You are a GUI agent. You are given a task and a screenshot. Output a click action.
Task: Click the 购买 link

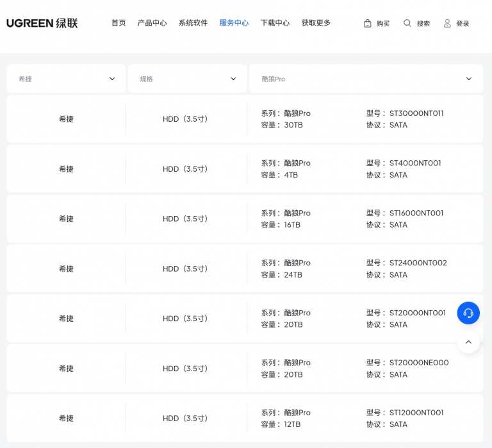click(x=383, y=24)
